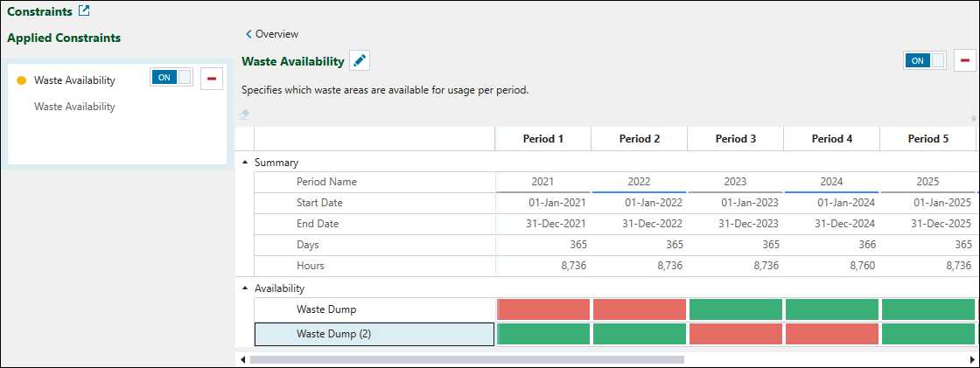This screenshot has height=368, width=980.
Task: Click the yellow status dot for Waste Availability
Action: pos(22,80)
